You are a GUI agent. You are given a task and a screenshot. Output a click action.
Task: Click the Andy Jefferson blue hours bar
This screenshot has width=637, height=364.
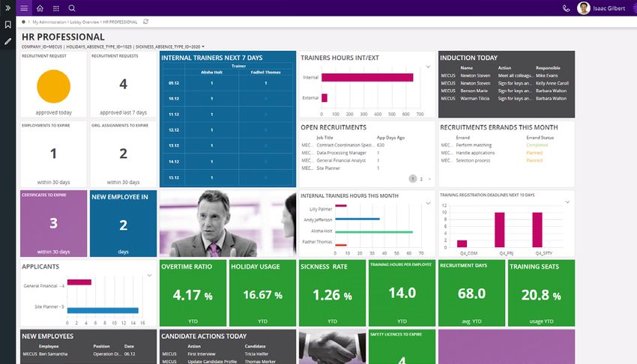(x=357, y=219)
